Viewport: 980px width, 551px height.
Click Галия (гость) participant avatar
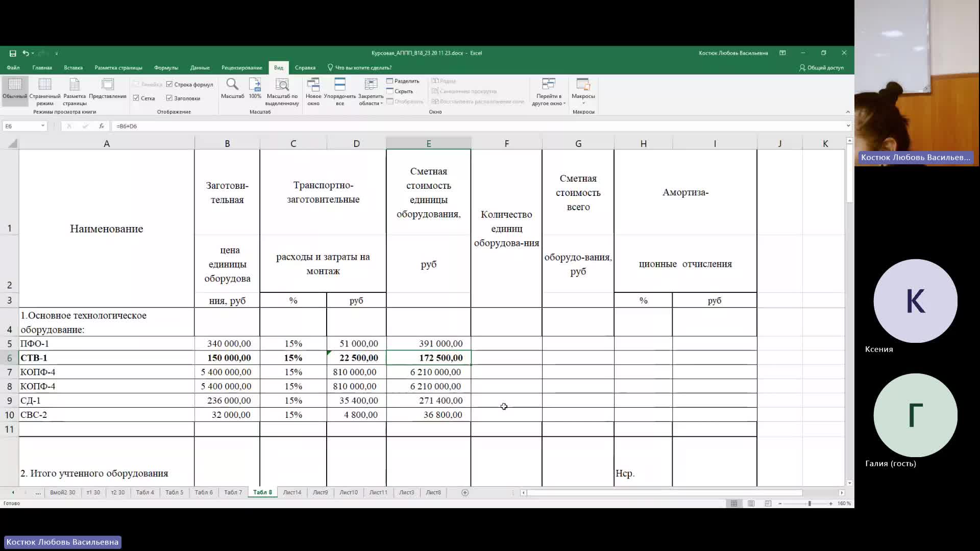coord(915,415)
